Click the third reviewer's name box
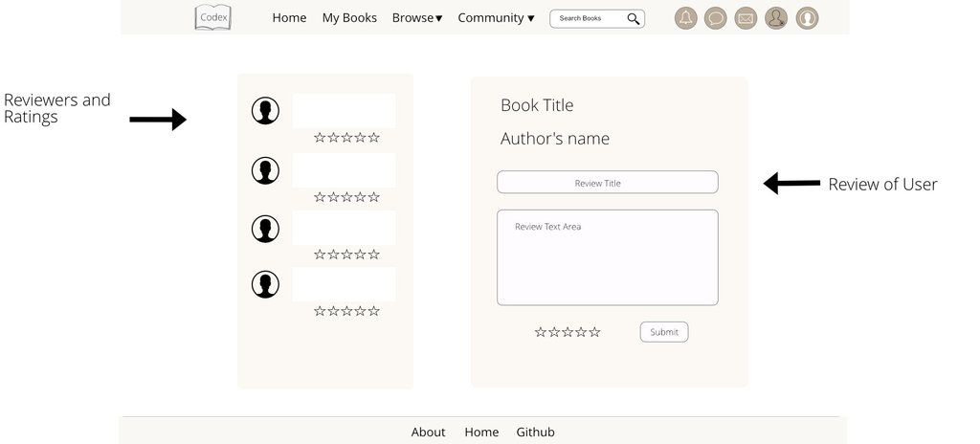 344,228
